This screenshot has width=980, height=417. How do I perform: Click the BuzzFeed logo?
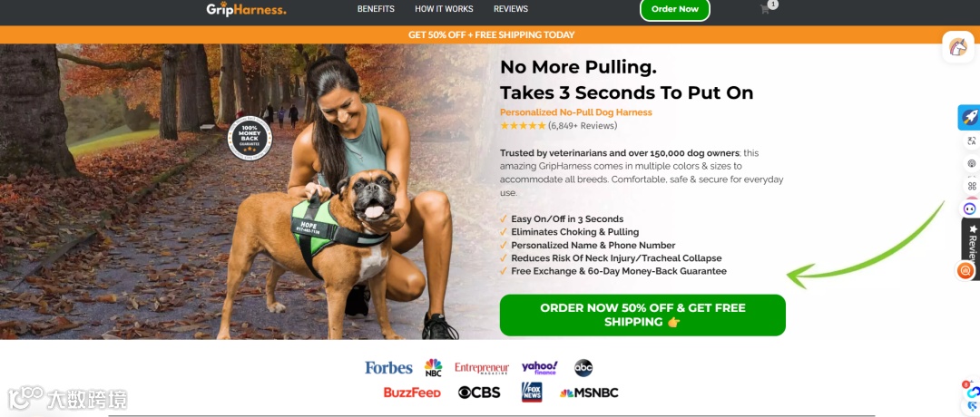pos(412,393)
